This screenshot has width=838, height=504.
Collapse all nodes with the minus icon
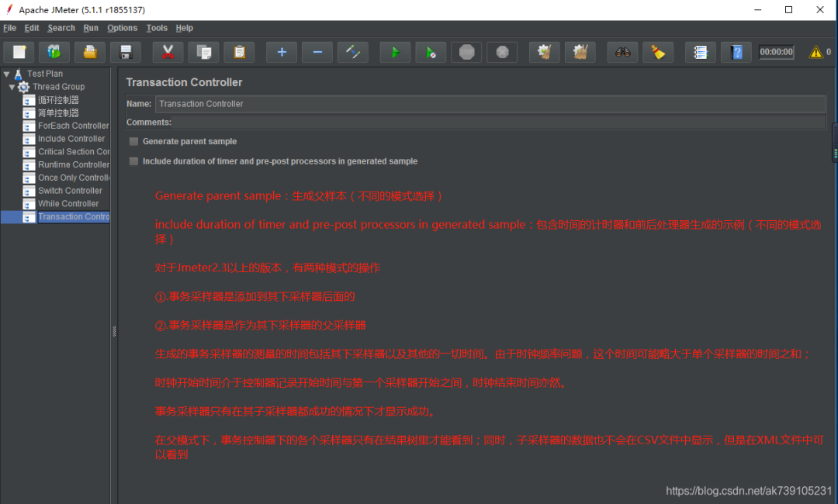click(x=317, y=52)
